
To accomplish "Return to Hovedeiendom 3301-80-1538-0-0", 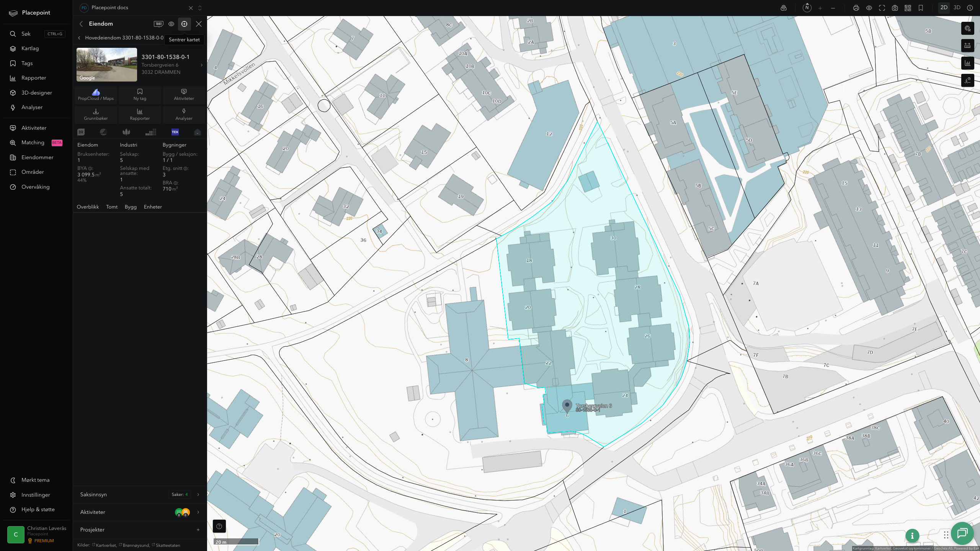I will point(121,38).
